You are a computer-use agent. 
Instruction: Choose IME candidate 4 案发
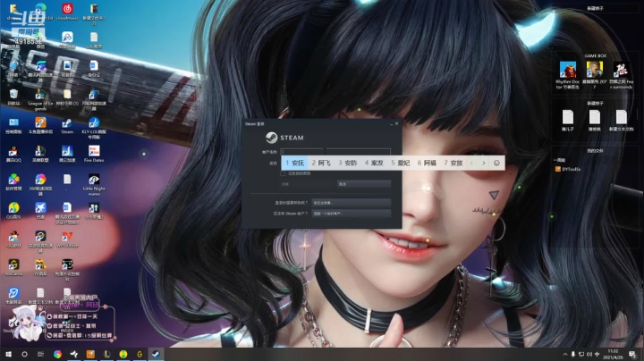(x=374, y=163)
